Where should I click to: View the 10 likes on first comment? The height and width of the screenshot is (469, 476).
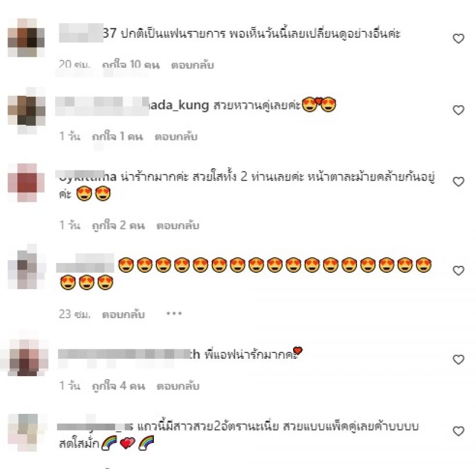(131, 65)
